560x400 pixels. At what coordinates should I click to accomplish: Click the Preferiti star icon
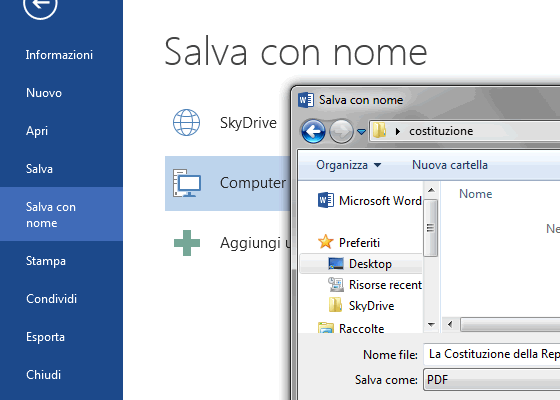[x=326, y=242]
